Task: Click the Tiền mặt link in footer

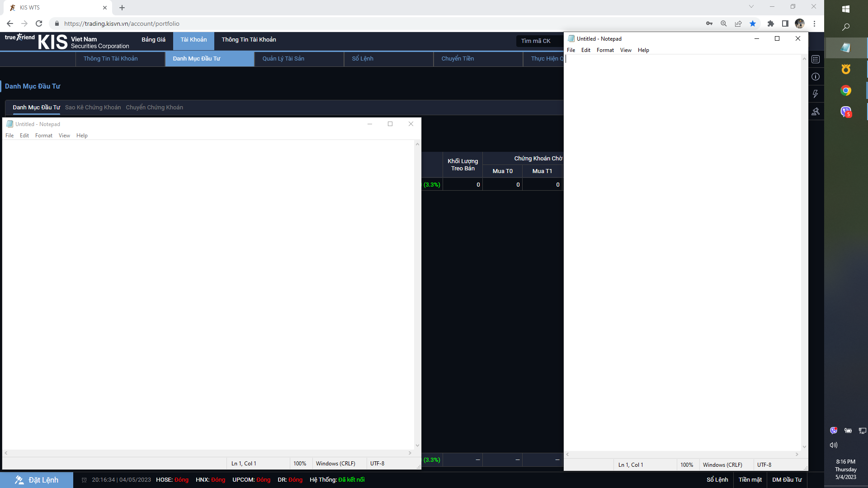Action: tap(750, 480)
